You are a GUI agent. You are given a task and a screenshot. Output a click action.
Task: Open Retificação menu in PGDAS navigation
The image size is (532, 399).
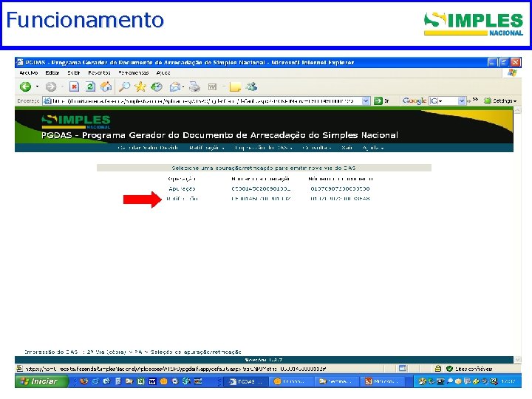[207, 148]
